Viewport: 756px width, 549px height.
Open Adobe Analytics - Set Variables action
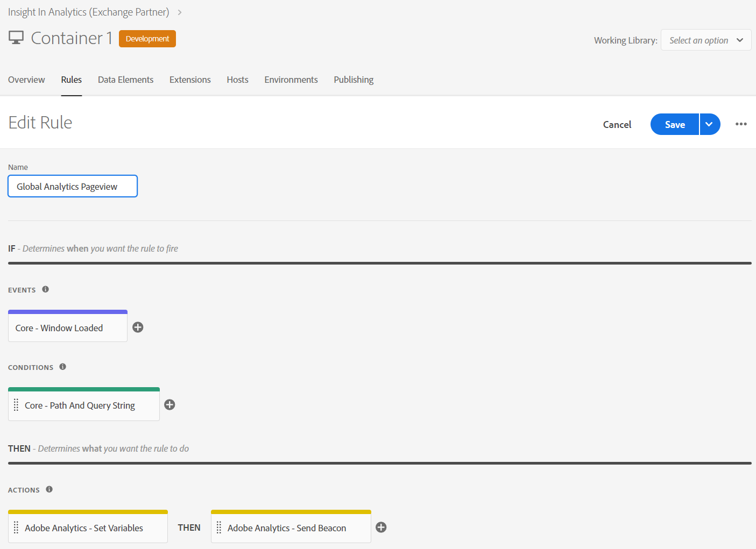(x=88, y=527)
